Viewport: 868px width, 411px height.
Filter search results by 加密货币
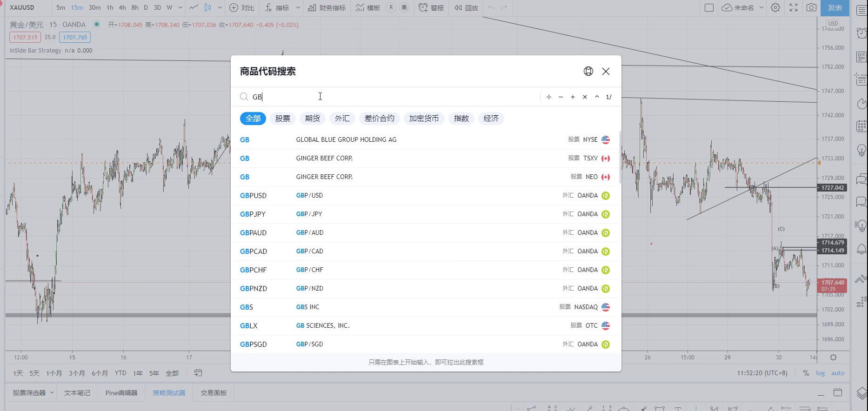pos(424,119)
